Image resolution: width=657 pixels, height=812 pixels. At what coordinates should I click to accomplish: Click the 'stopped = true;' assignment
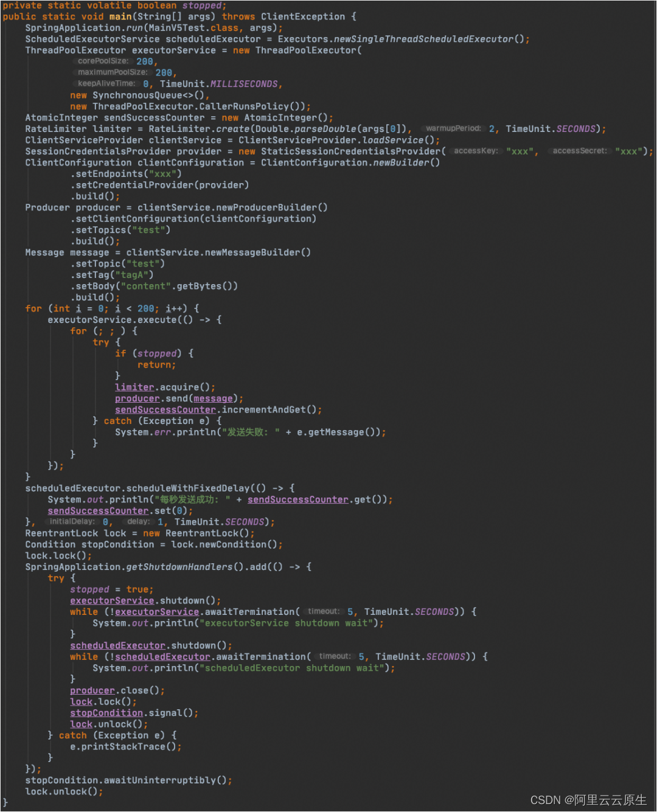click(x=112, y=590)
